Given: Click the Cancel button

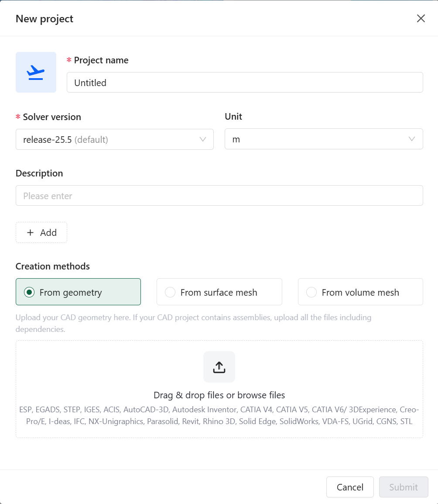Looking at the screenshot, I should [x=350, y=487].
